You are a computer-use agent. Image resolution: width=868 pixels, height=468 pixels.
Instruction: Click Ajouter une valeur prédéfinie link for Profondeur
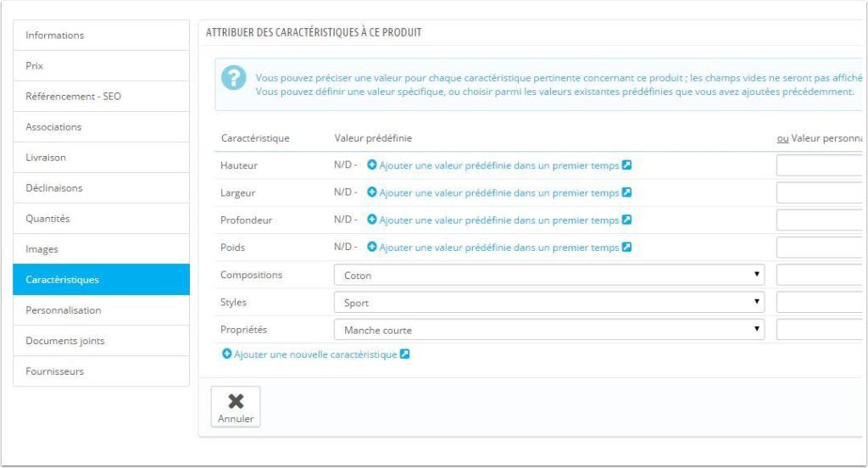click(x=498, y=220)
